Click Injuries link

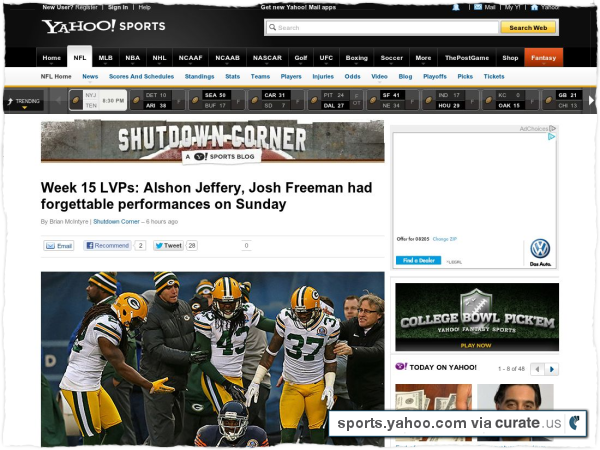click(323, 77)
